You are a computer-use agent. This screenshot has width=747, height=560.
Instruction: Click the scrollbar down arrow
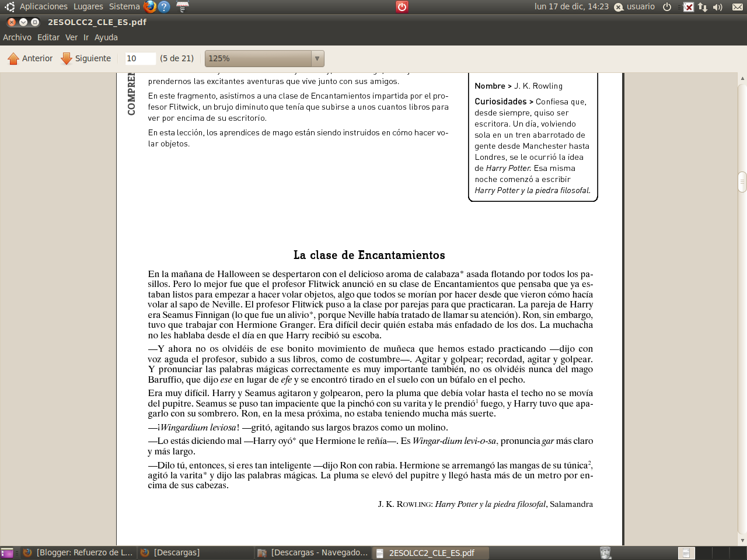coord(742,541)
